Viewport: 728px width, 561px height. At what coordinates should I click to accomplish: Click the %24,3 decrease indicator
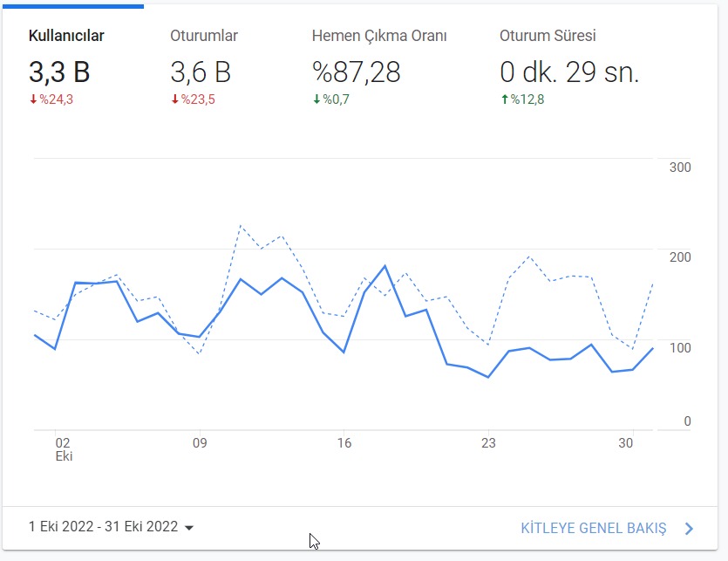click(x=51, y=99)
